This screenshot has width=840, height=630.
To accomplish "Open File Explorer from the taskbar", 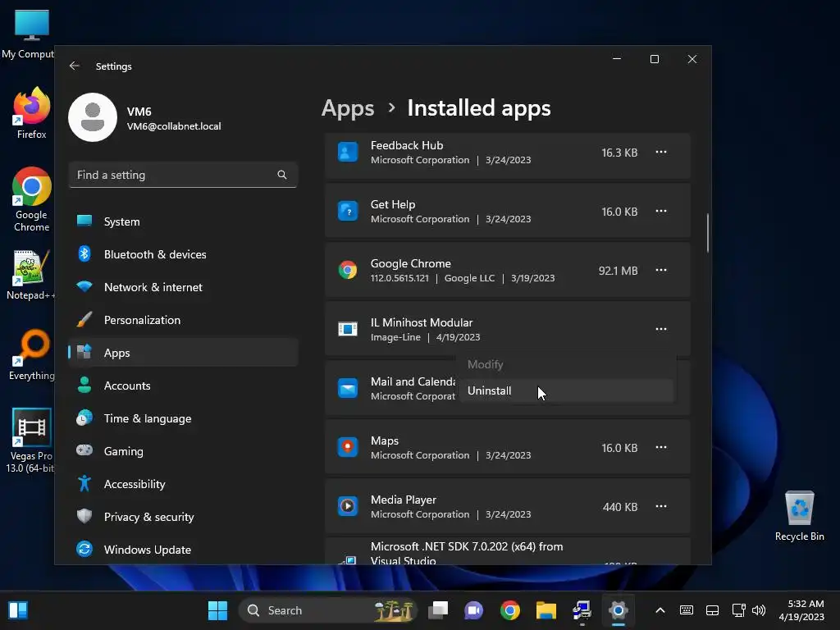I will point(546,610).
